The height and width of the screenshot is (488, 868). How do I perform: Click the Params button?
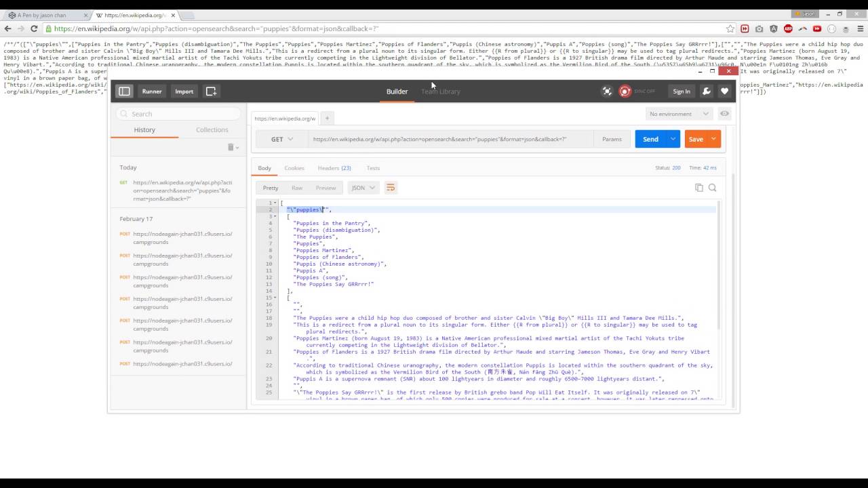click(612, 139)
